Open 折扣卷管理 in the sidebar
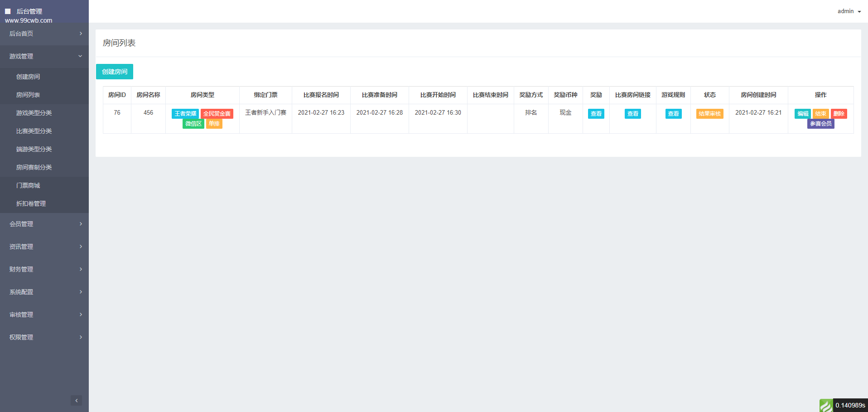868x412 pixels. coord(44,204)
